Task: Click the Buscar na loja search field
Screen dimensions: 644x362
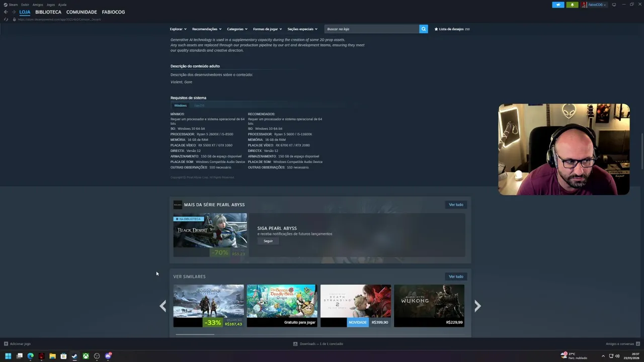Action: click(x=371, y=29)
